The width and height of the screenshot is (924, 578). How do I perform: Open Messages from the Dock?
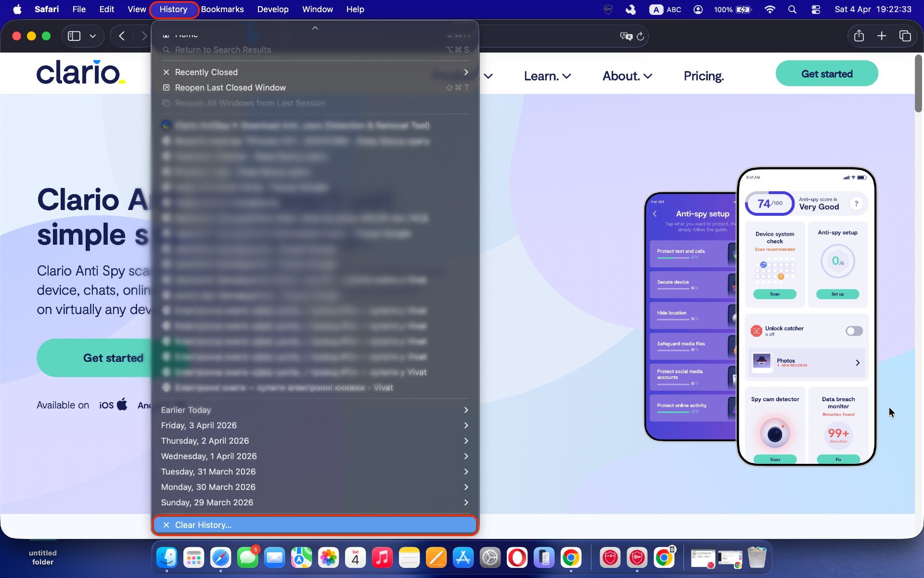click(x=248, y=557)
